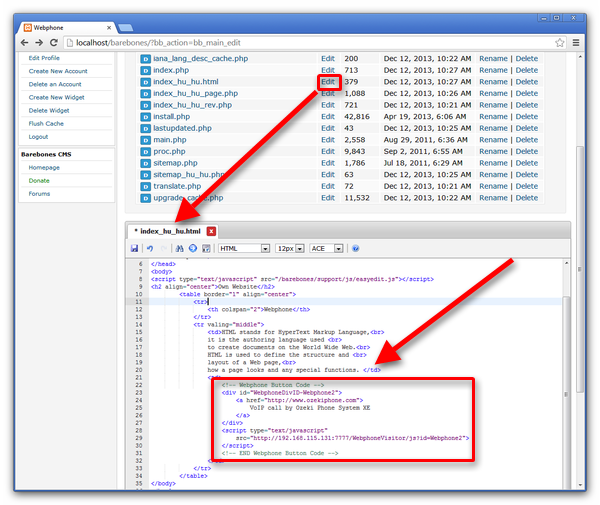Click Edit for index_hu_hu.html file
This screenshot has width=600, height=505.
tap(328, 82)
